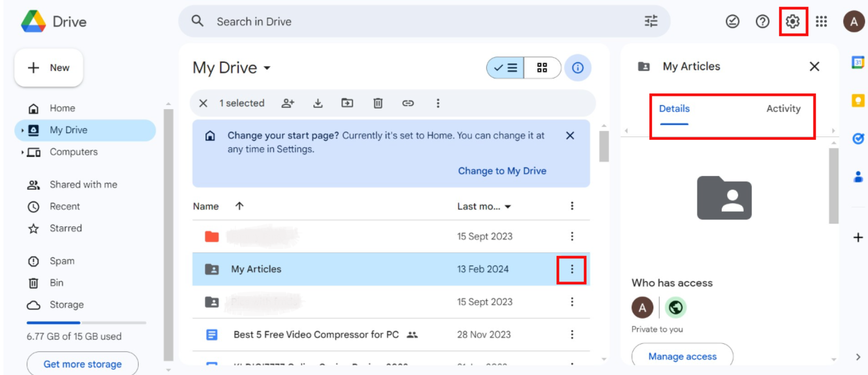Switch to the Activity tab
The image size is (868, 375).
(783, 109)
